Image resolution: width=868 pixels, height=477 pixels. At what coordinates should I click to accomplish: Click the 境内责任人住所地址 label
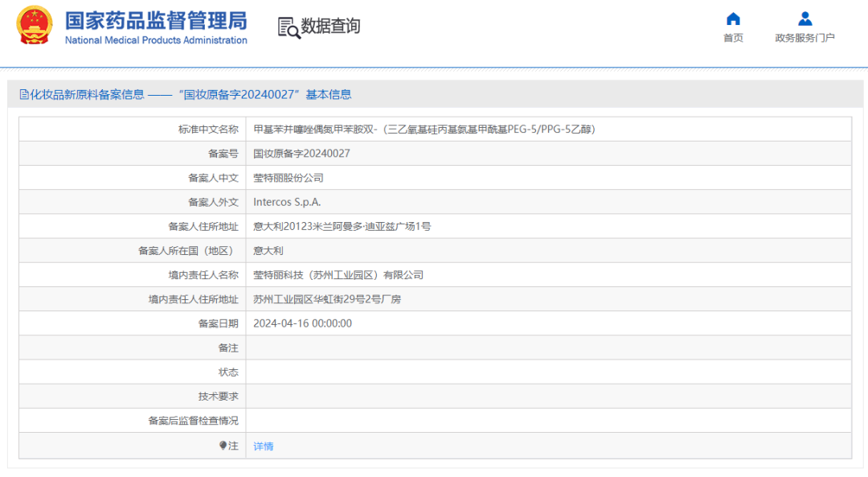point(193,299)
